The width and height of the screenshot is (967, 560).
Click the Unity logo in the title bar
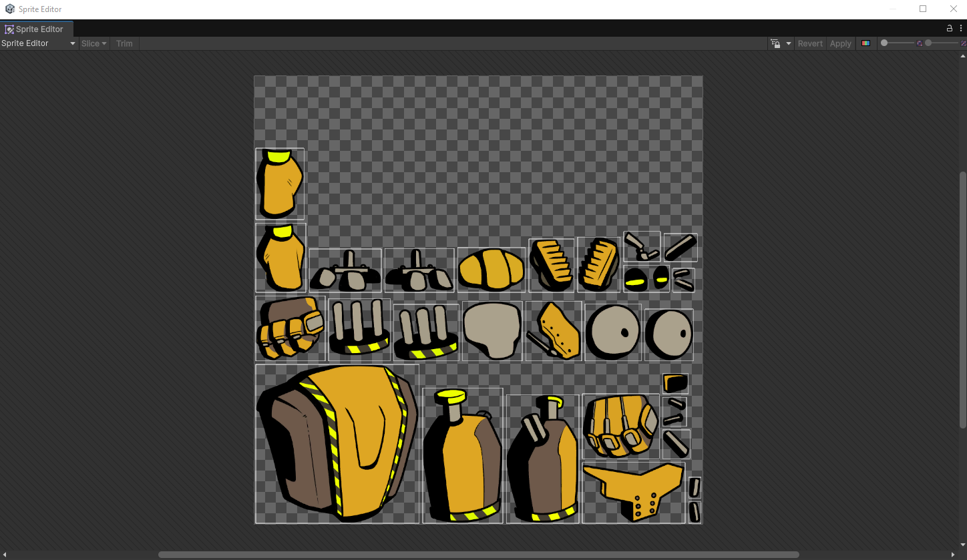pyautogui.click(x=9, y=9)
